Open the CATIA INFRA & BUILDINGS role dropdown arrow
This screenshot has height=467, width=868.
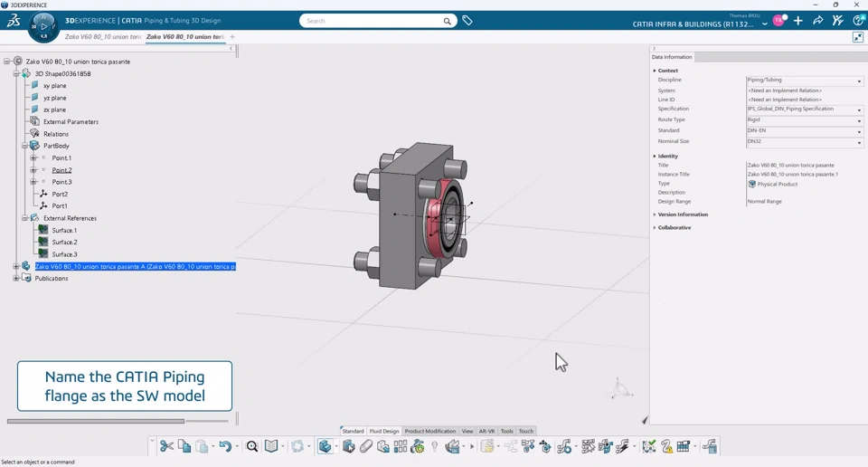point(765,24)
